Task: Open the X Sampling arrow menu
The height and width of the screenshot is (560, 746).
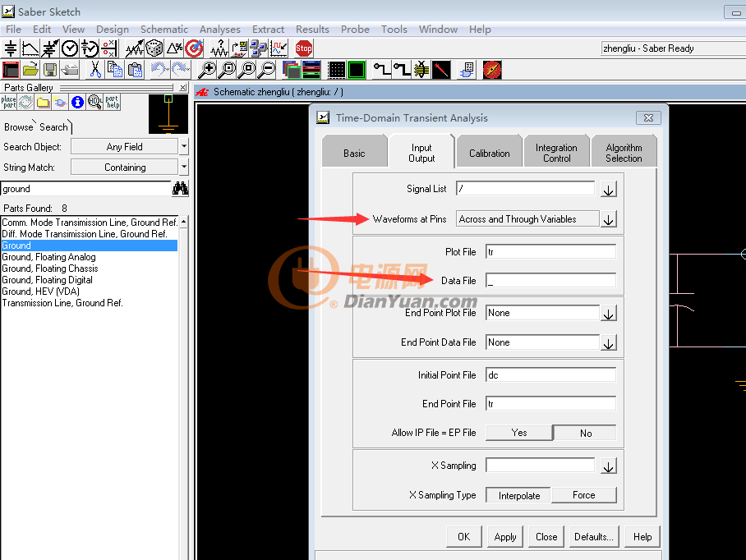Action: point(609,466)
